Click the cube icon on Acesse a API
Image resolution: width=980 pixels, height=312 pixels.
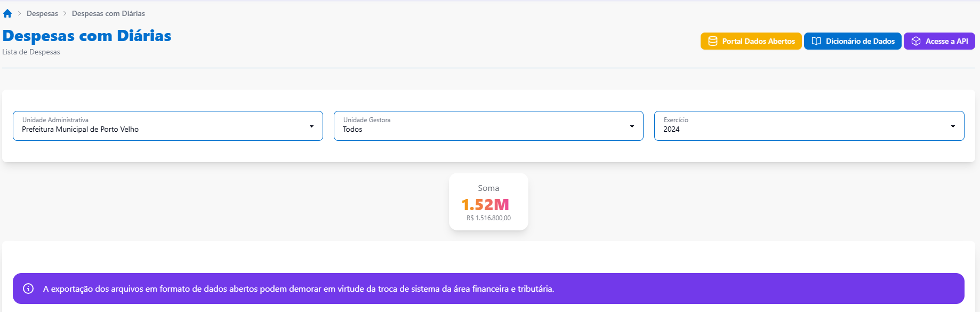915,41
